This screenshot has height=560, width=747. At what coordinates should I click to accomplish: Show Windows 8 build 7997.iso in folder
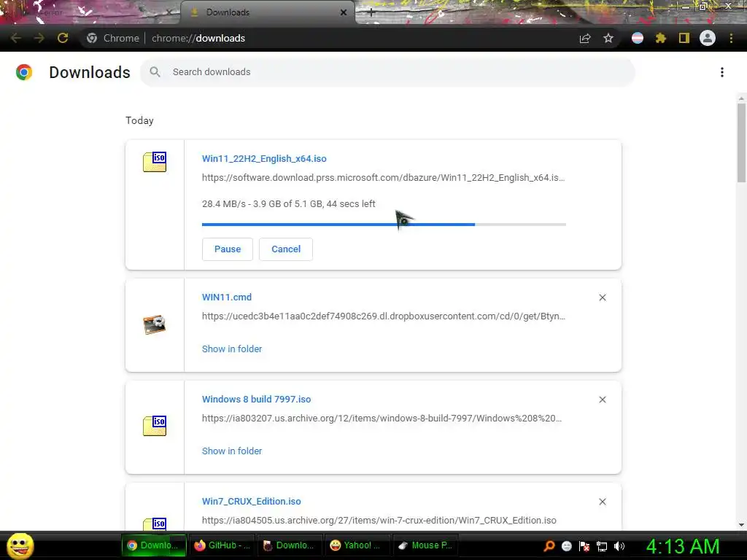[232, 451]
